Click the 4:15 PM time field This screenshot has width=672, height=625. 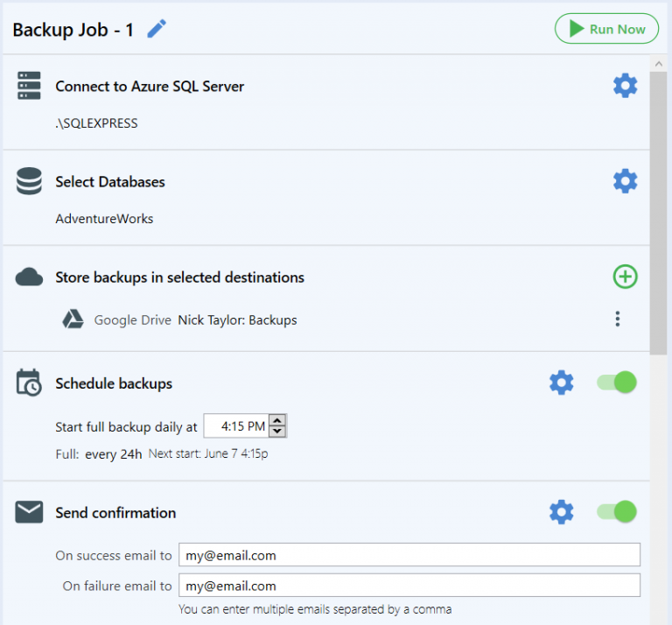coord(236,426)
